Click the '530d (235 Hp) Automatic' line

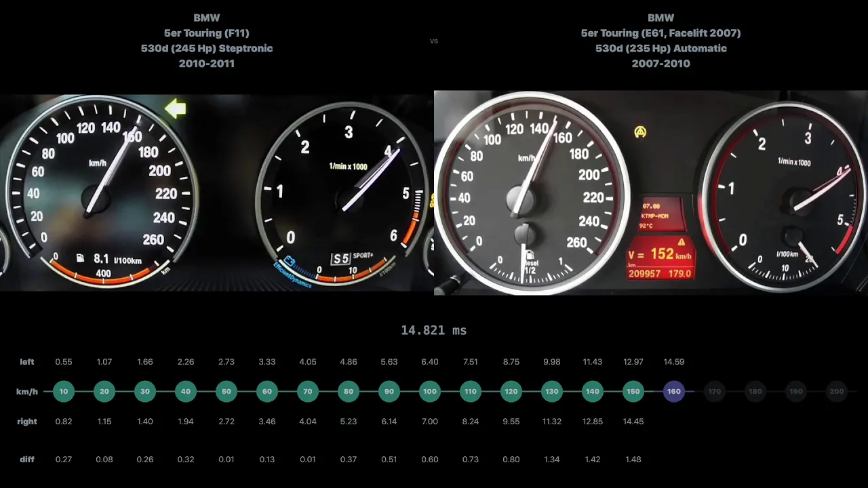click(x=661, y=48)
